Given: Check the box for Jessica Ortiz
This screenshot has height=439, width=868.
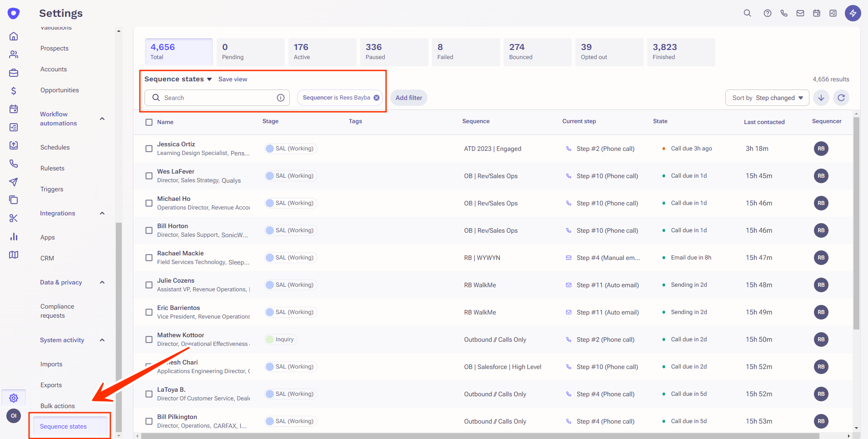Looking at the screenshot, I should click(149, 149).
